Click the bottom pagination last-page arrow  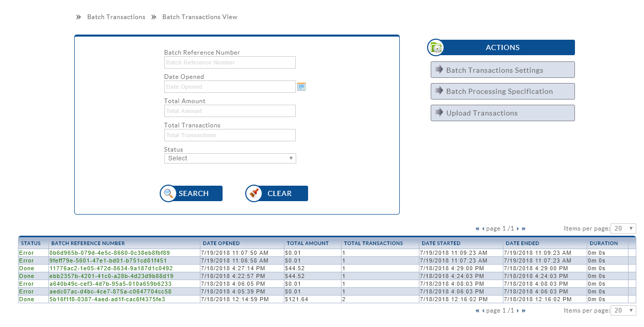[523, 310]
